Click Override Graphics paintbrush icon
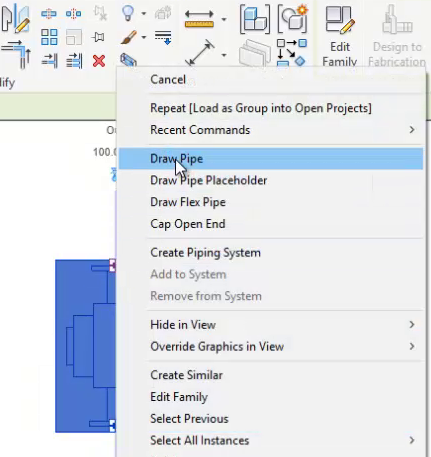This screenshot has width=431, height=457. coord(128,37)
